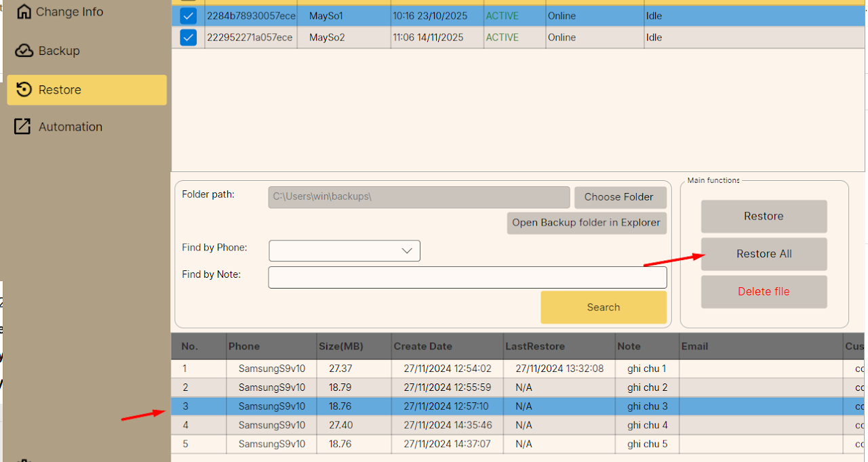Click the Restore circular arrow icon

pyautogui.click(x=24, y=89)
